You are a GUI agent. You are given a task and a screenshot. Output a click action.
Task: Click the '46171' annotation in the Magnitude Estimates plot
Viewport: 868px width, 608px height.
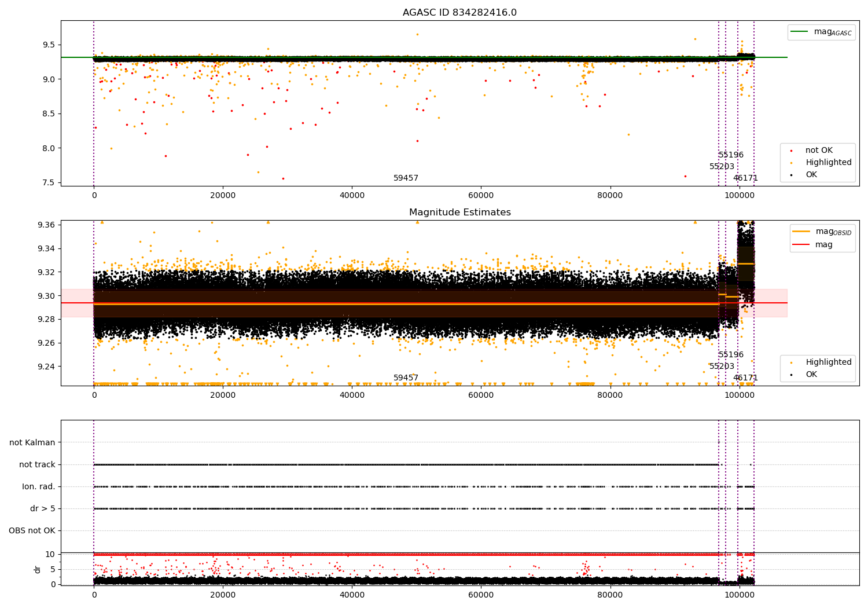(745, 378)
